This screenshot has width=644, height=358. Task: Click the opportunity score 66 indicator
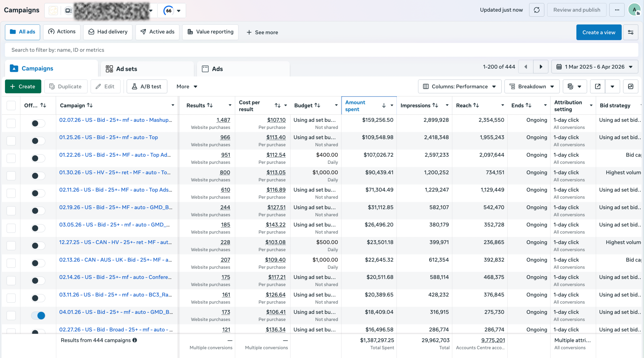(169, 11)
